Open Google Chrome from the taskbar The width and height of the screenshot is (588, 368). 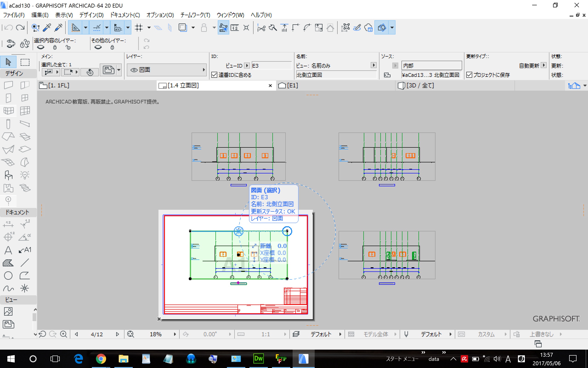101,359
